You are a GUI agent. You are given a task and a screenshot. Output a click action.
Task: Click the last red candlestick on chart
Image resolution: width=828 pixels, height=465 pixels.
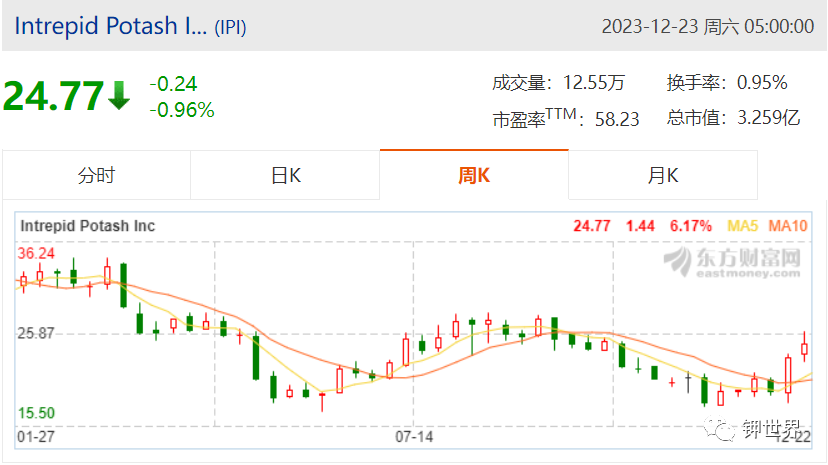tap(804, 347)
